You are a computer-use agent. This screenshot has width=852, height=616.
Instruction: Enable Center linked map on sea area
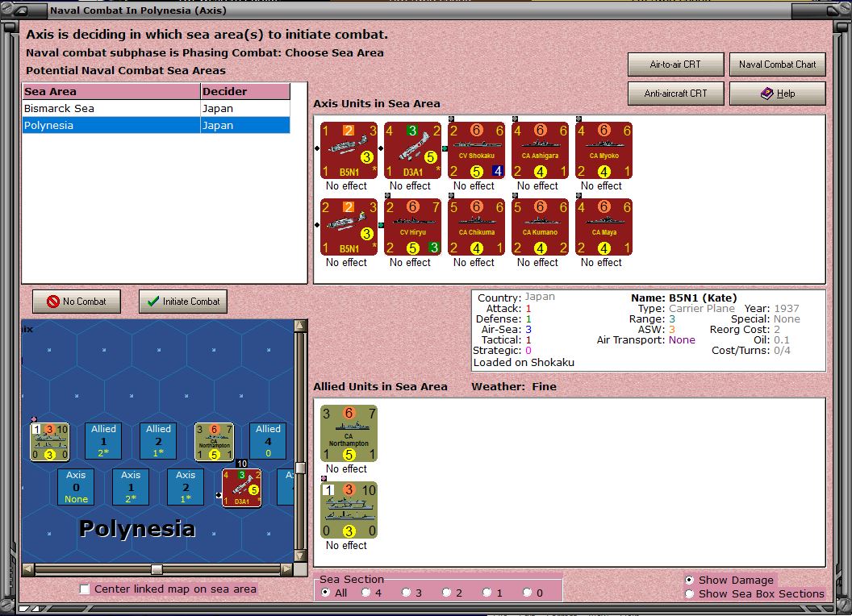click(84, 589)
